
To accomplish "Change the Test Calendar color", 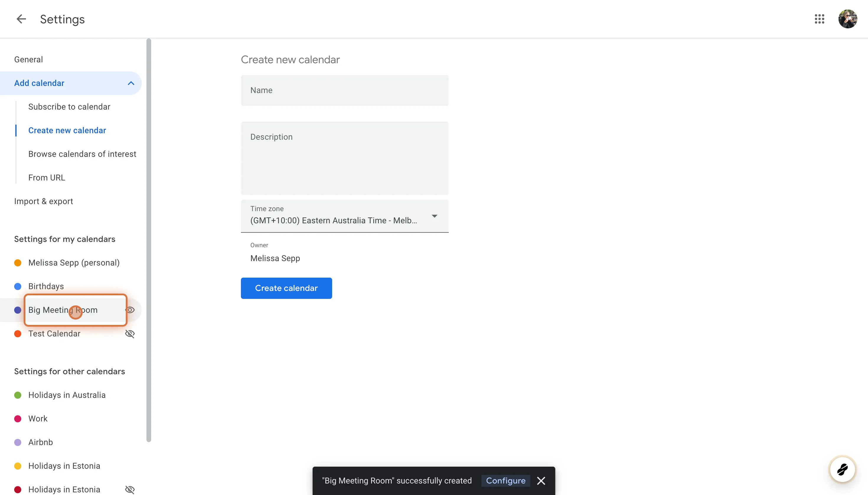I will click(x=18, y=333).
